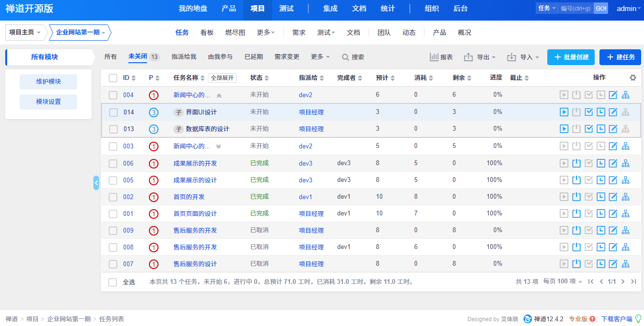The image size is (644, 326).
Task: Edit 数据库表的设计 using the pencil icon
Action: (x=613, y=129)
